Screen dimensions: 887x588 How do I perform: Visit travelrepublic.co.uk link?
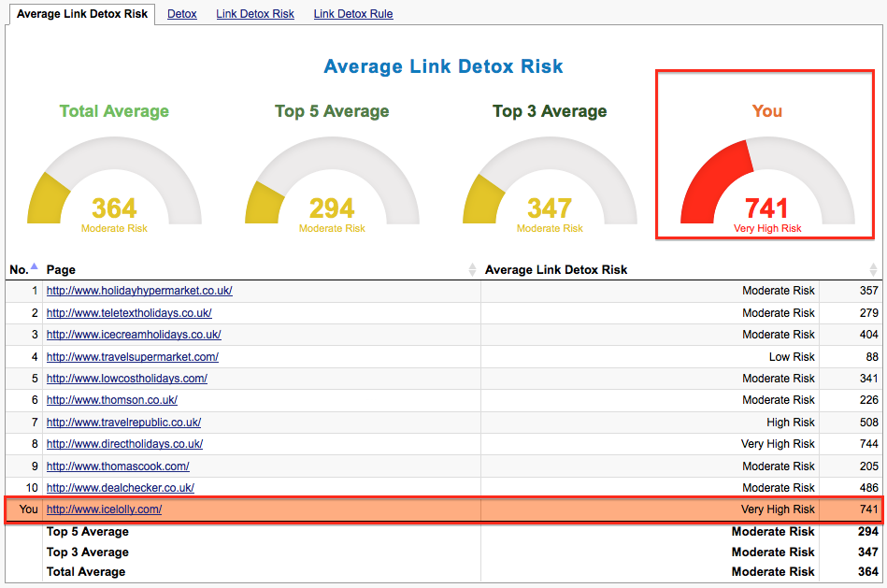pyautogui.click(x=124, y=423)
